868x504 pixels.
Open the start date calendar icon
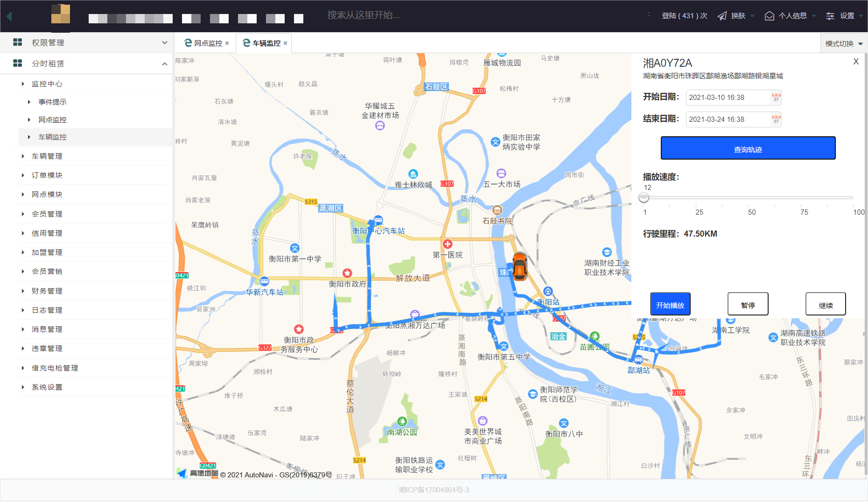tap(776, 98)
